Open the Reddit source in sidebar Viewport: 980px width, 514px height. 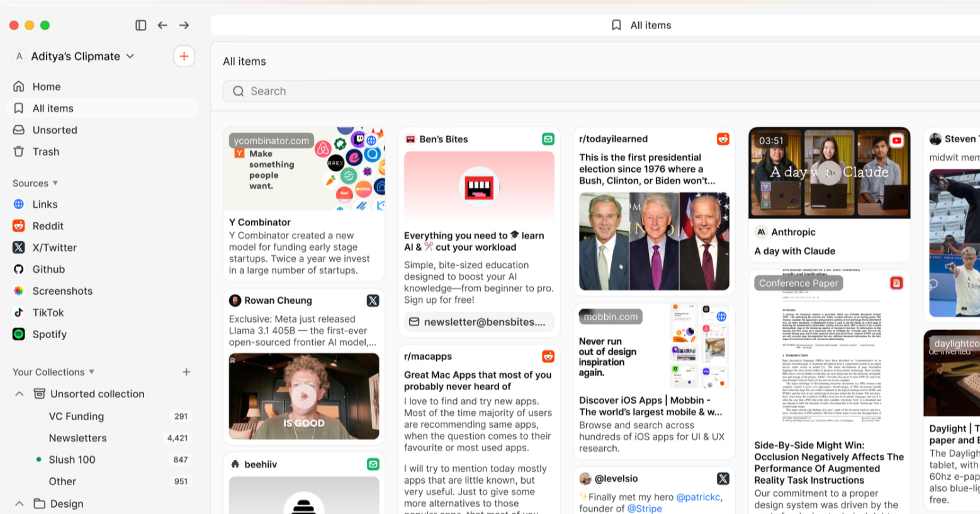47,226
